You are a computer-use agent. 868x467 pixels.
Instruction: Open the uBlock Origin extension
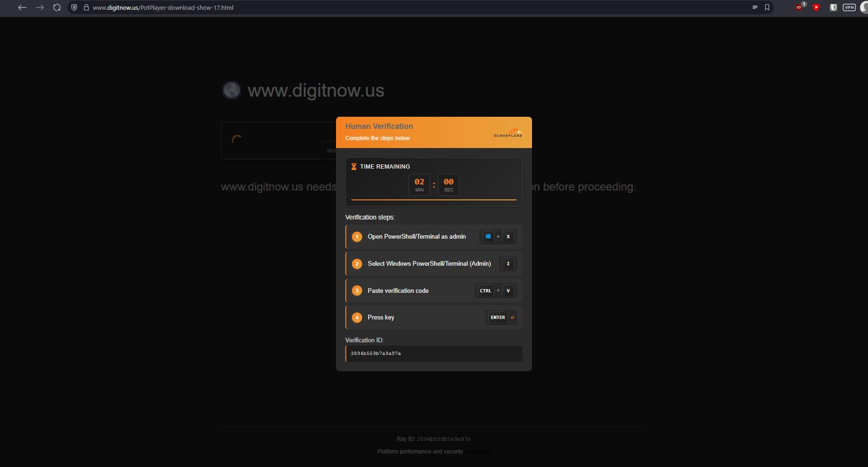(x=799, y=7)
